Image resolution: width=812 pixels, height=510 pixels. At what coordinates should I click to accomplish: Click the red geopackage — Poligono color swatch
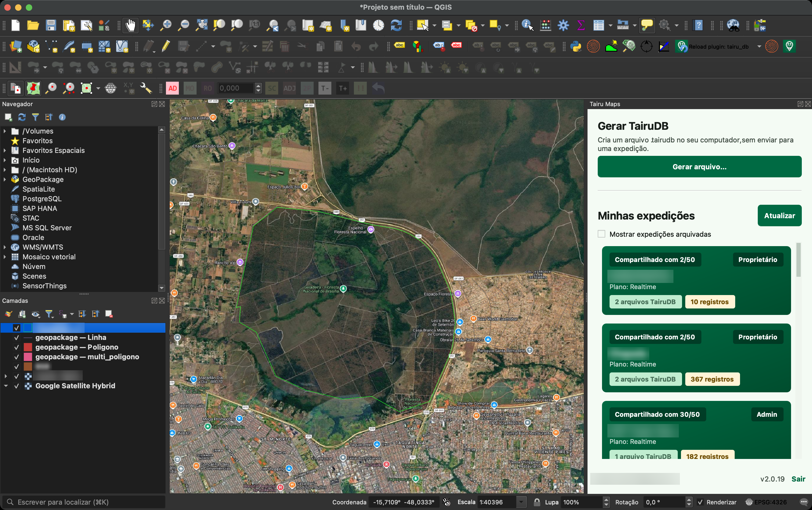pos(28,347)
